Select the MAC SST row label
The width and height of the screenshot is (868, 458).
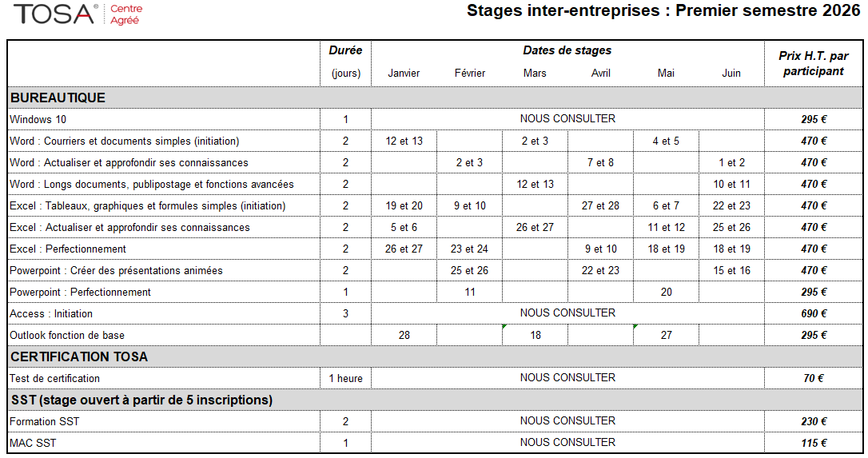coord(33,443)
